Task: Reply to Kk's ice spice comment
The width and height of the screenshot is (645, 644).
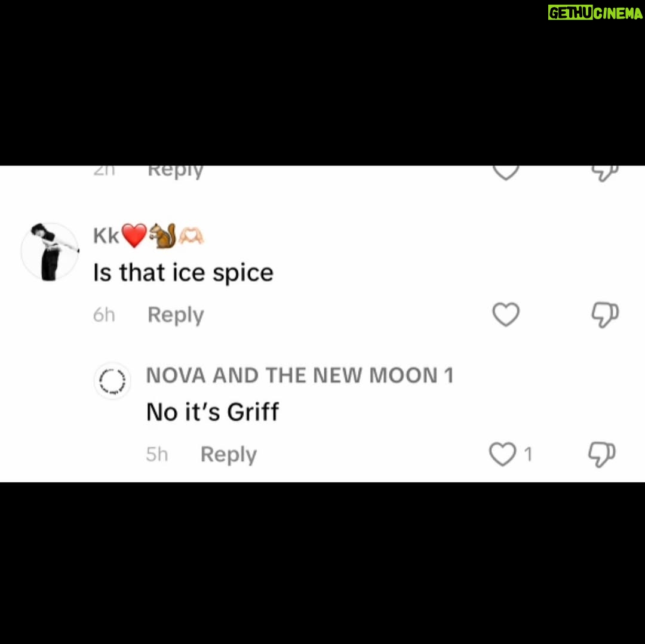Action: point(176,315)
